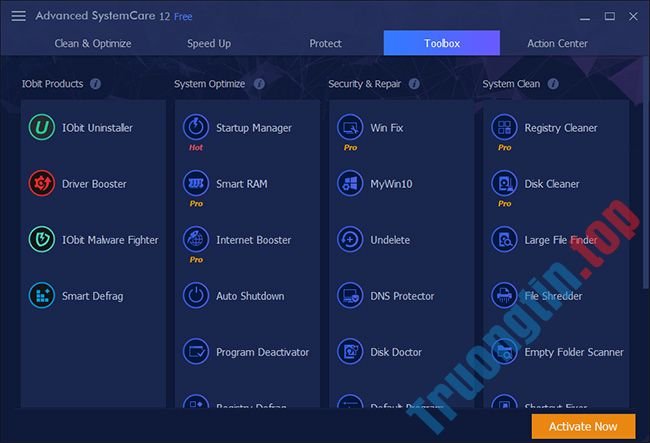The width and height of the screenshot is (650, 443).
Task: Open Disk Cleaner icon
Action: point(504,183)
